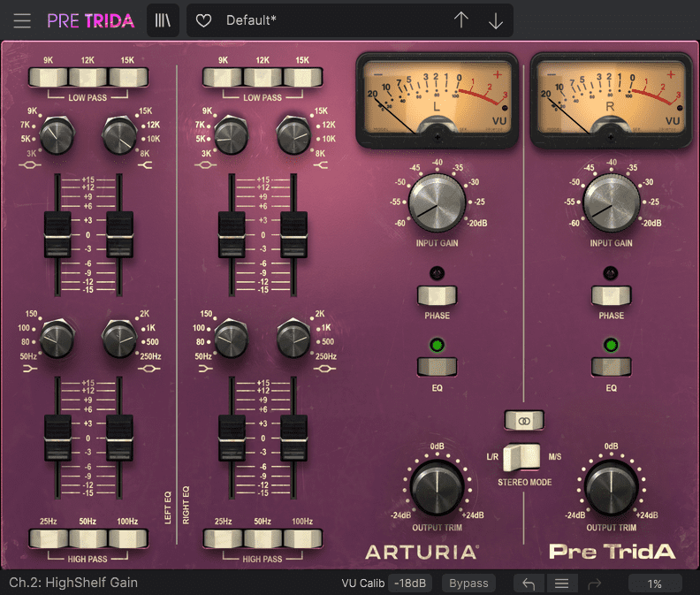700x595 pixels.
Task: Click Left EQ low shelf shape icon
Action: point(30,369)
